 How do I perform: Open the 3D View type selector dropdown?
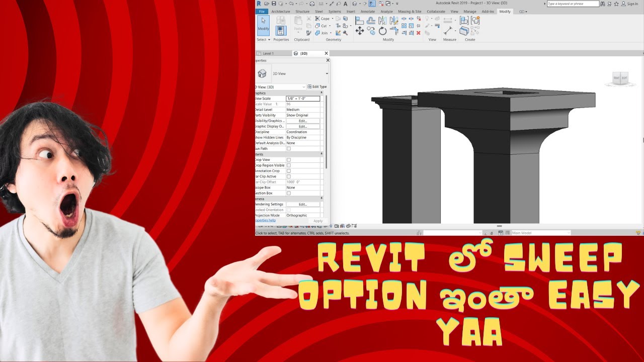(x=327, y=74)
